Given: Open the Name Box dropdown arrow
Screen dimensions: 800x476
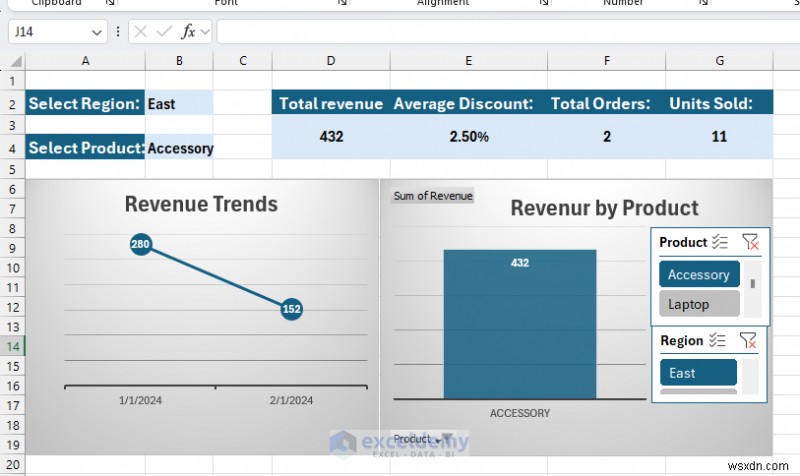Looking at the screenshot, I should pos(96,33).
